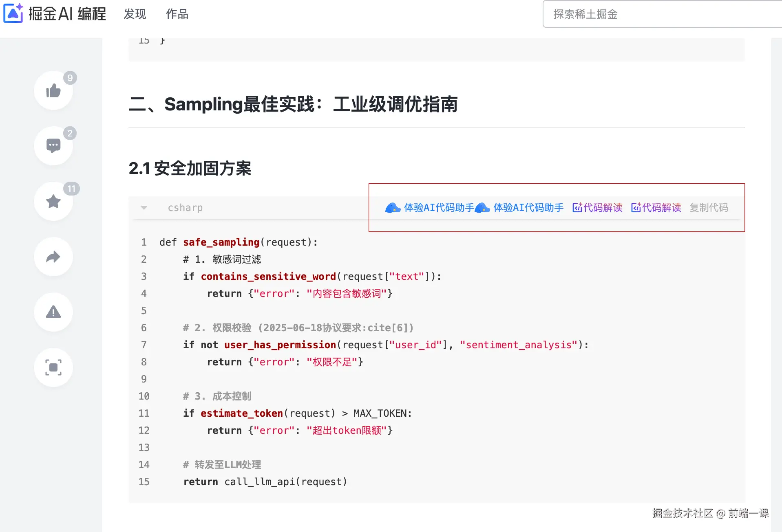Open the csharp language label dropdown

click(186, 208)
